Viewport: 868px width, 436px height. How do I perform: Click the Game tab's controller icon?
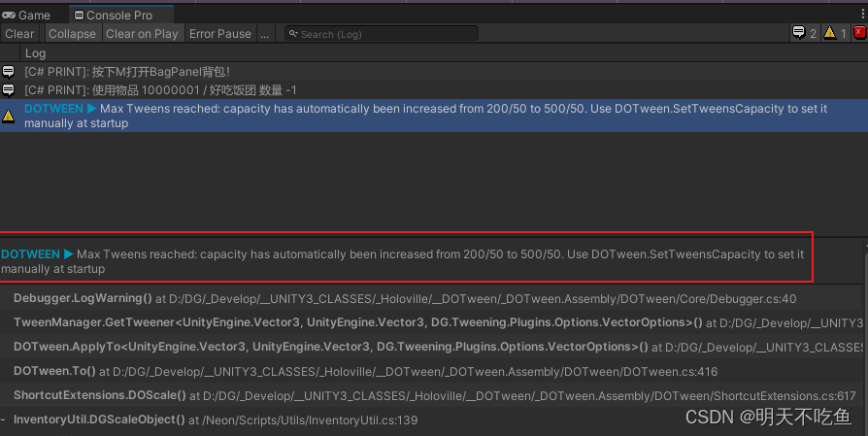(9, 15)
